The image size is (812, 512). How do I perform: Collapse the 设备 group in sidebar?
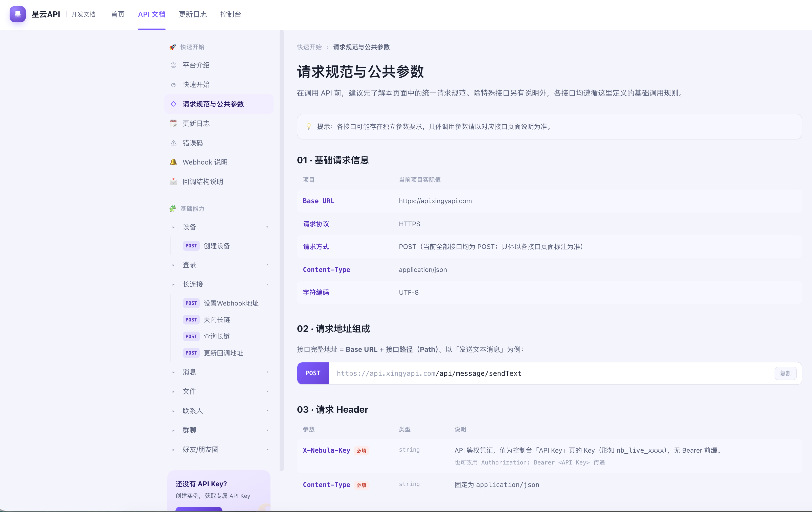(218, 227)
